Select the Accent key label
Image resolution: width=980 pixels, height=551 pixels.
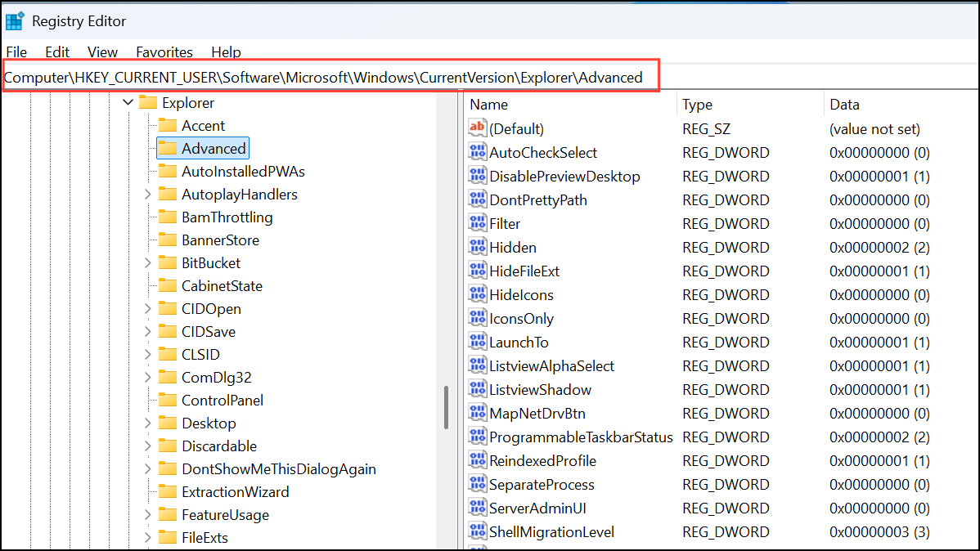(203, 126)
